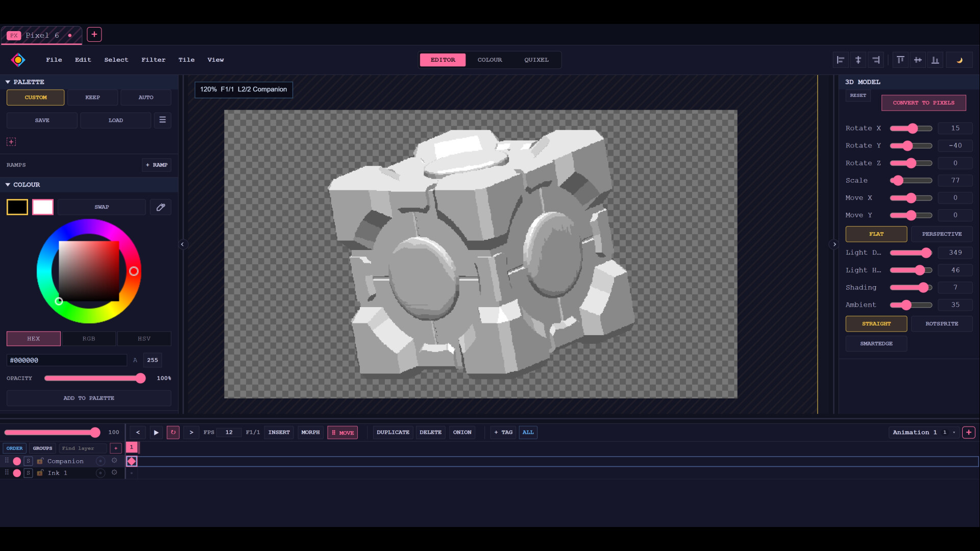
Task: Click the lock icon on Ink 1 layer
Action: (40, 473)
